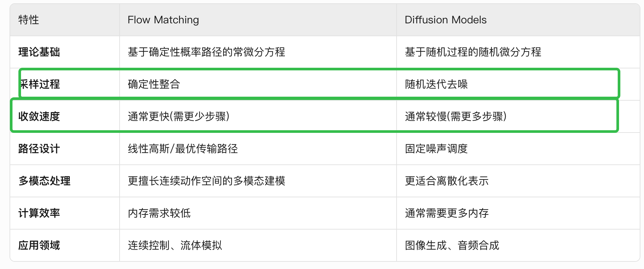644x269 pixels.
Task: Click the 采样过程 row label
Action: pyautogui.click(x=40, y=85)
